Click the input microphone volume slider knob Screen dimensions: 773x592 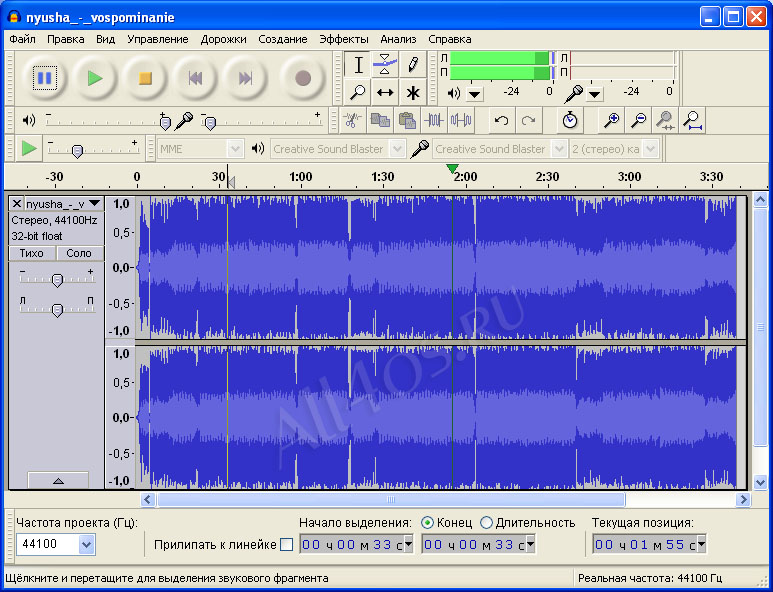click(210, 123)
